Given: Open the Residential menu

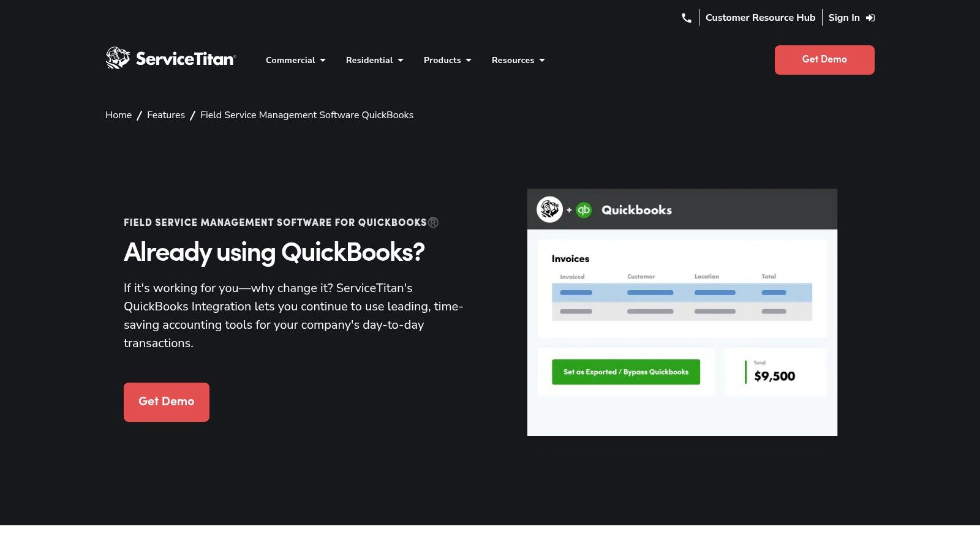Looking at the screenshot, I should tap(375, 60).
